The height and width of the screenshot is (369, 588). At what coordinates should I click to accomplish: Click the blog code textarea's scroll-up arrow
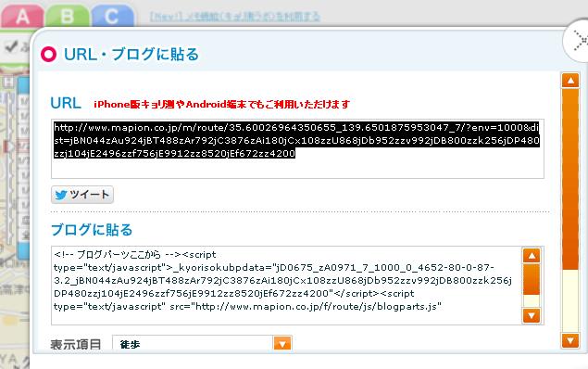pyautogui.click(x=532, y=256)
